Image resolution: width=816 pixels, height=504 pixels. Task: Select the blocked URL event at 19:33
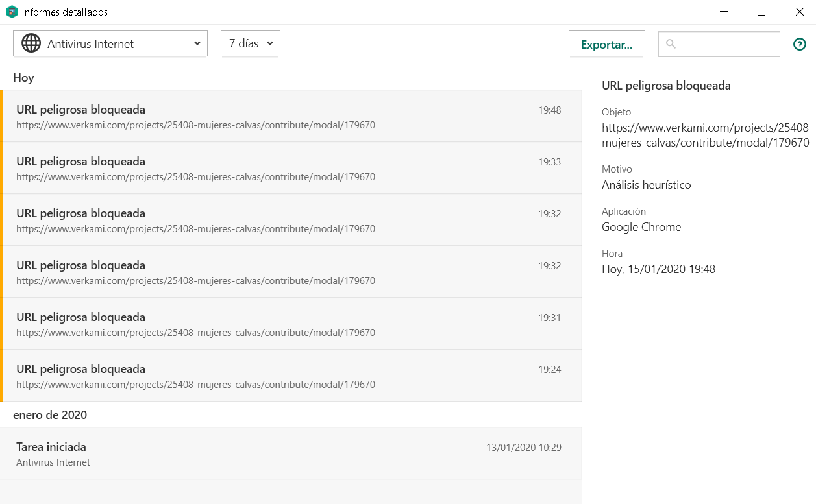(291, 168)
